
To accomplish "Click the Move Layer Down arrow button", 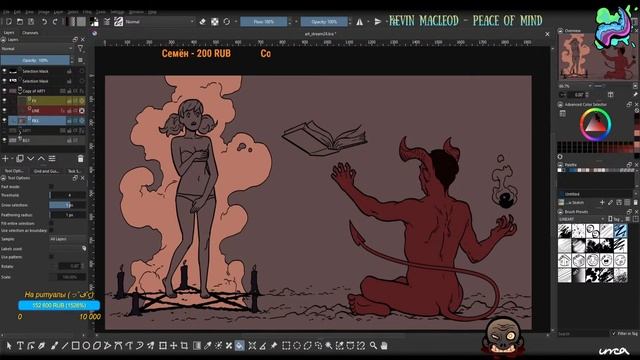I will pyautogui.click(x=31, y=158).
